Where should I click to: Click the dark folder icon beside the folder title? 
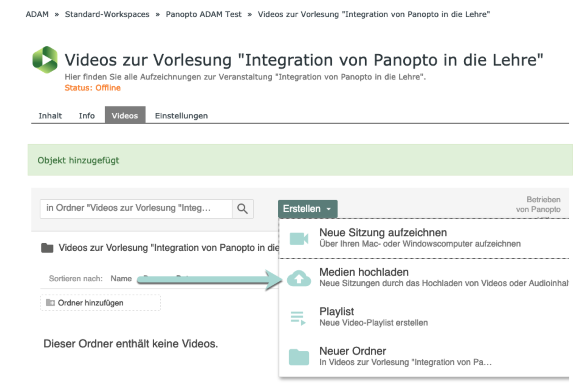[47, 248]
